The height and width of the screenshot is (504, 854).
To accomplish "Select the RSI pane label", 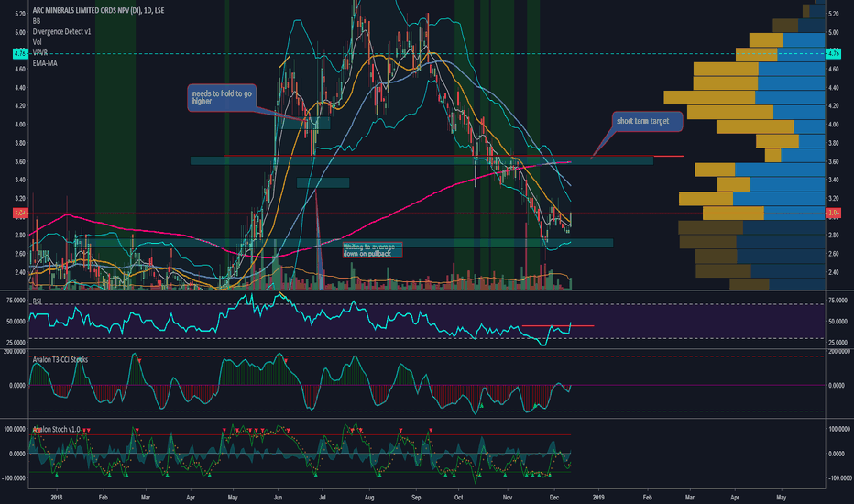I will pyautogui.click(x=37, y=301).
